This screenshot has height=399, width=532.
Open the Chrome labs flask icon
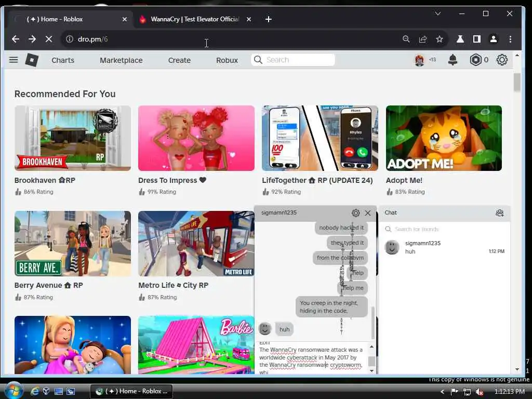(x=460, y=39)
